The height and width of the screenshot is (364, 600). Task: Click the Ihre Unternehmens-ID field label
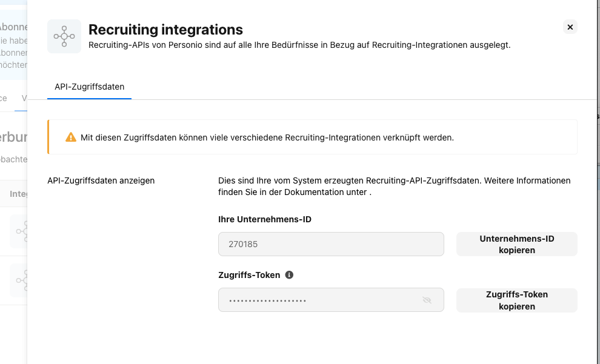point(265,219)
